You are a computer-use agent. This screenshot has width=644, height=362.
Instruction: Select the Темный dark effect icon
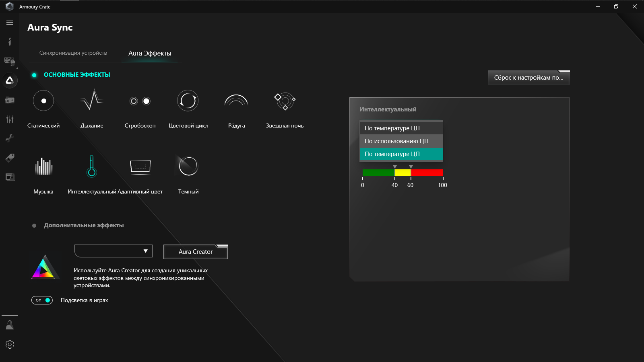(188, 166)
